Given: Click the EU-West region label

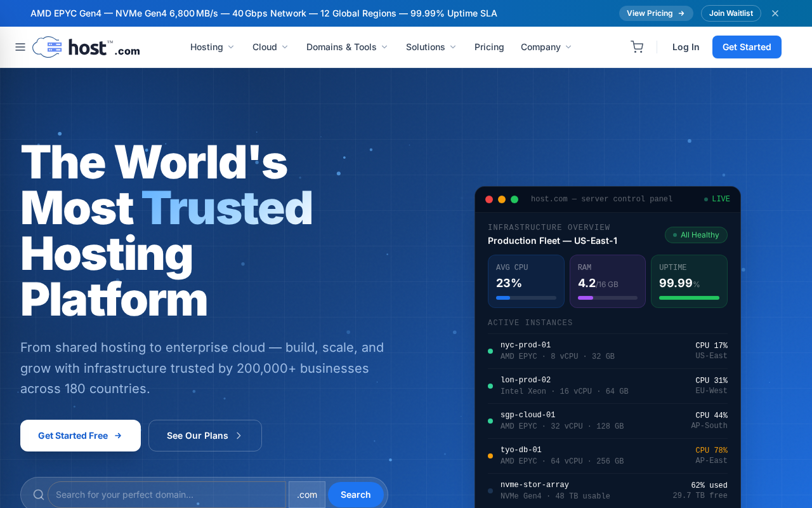Looking at the screenshot, I should [711, 391].
